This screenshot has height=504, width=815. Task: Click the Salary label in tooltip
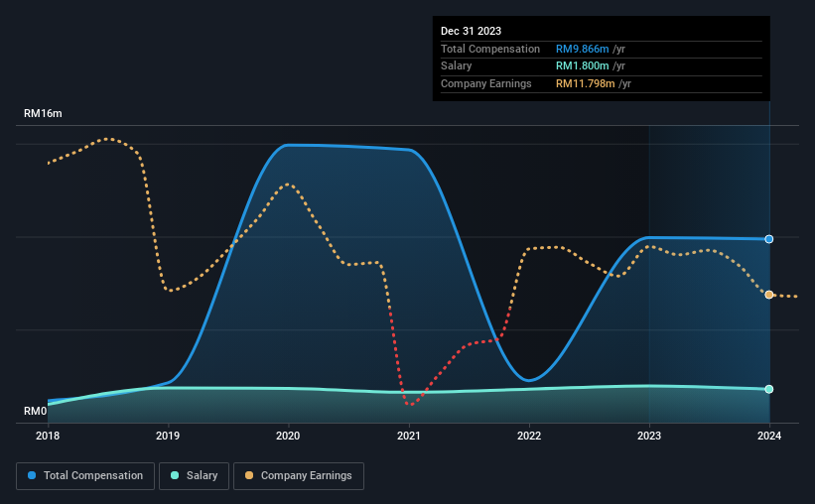pos(456,66)
